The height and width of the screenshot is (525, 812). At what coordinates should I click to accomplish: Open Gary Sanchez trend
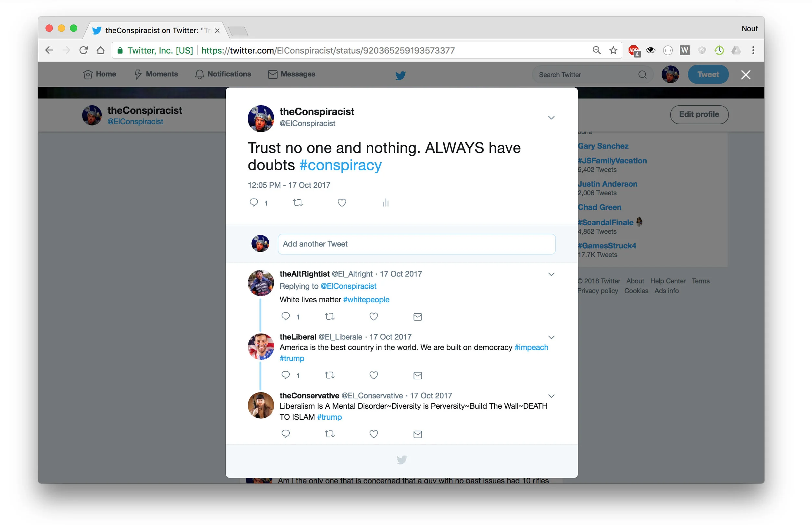click(x=603, y=146)
